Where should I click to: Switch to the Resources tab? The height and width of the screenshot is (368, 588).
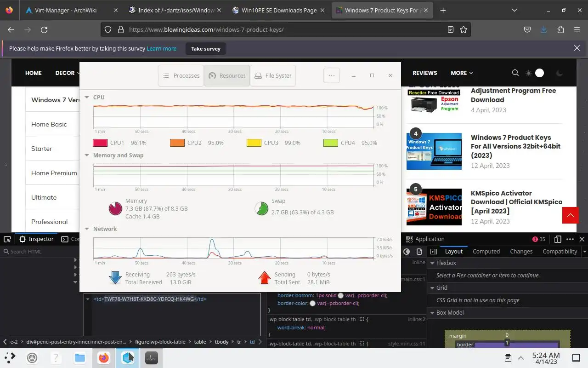click(227, 75)
